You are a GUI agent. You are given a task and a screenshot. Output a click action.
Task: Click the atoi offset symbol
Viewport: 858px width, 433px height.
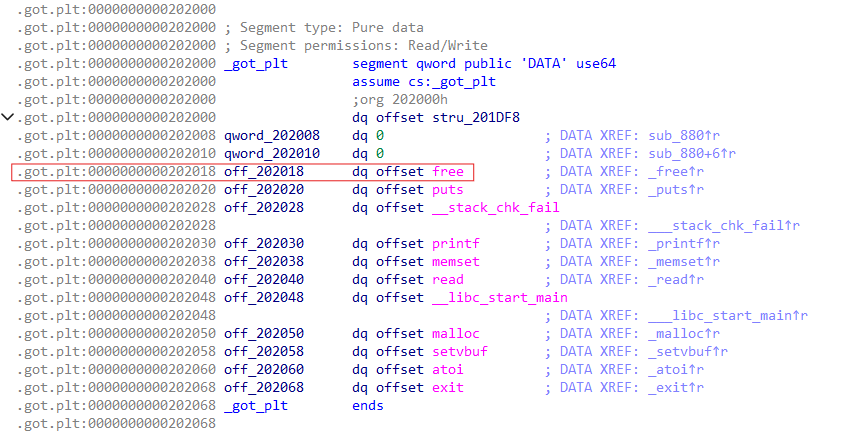pos(448,370)
